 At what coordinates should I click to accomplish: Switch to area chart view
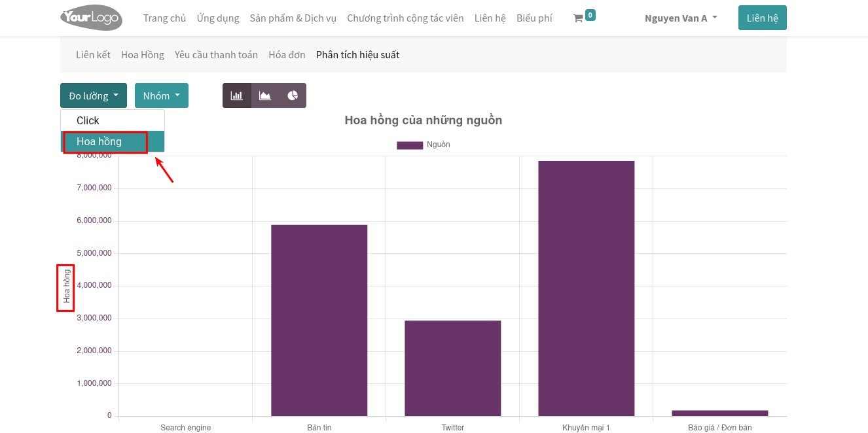pyautogui.click(x=264, y=95)
